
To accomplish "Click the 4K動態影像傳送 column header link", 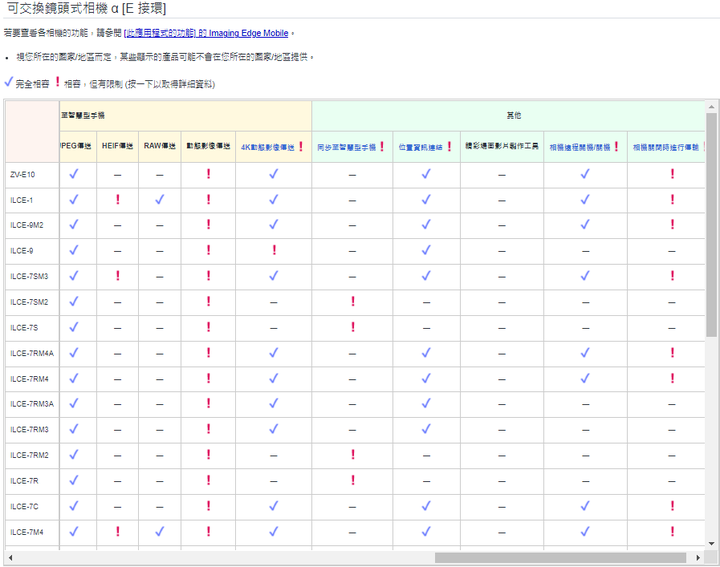I will 267,147.
